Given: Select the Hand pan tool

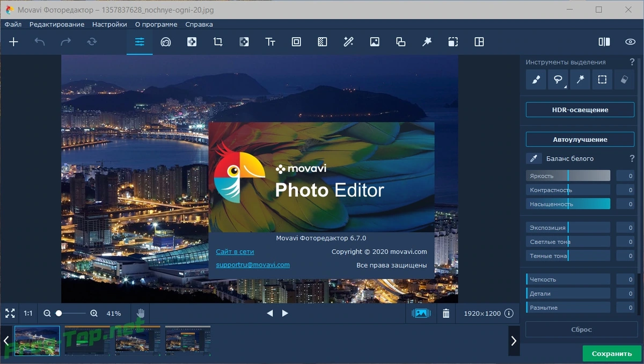Looking at the screenshot, I should click(141, 313).
